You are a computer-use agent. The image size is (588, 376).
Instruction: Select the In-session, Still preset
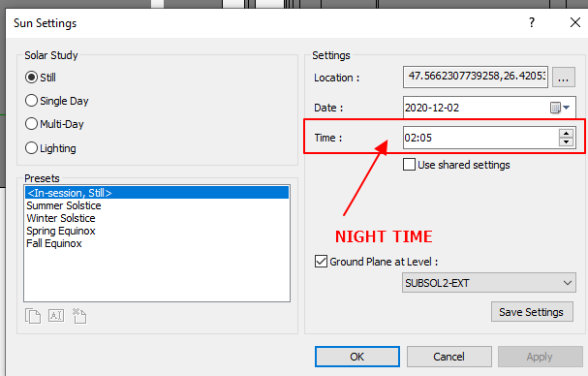pyautogui.click(x=157, y=193)
